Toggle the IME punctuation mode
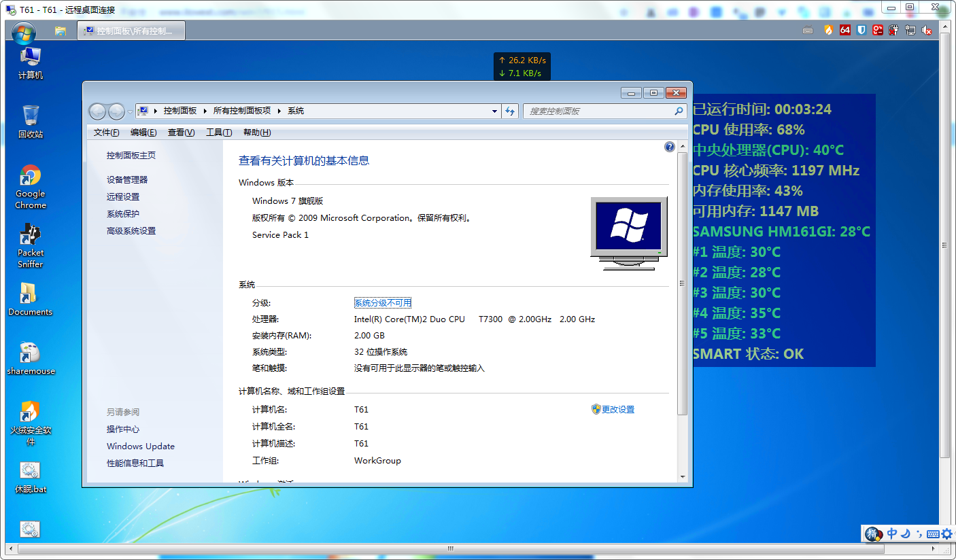This screenshot has width=956, height=560. click(919, 534)
